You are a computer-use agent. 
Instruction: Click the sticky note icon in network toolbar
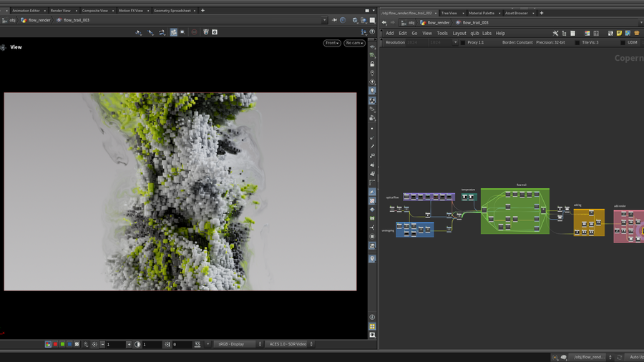[619, 33]
